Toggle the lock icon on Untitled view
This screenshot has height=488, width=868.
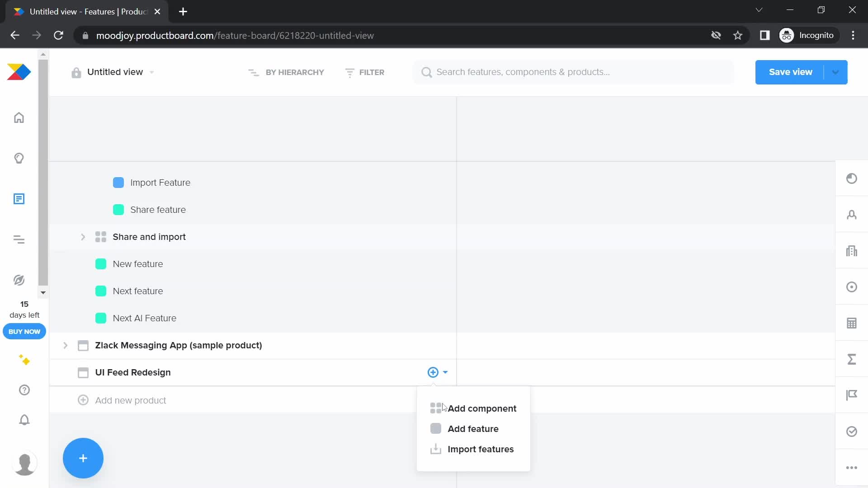coord(75,72)
